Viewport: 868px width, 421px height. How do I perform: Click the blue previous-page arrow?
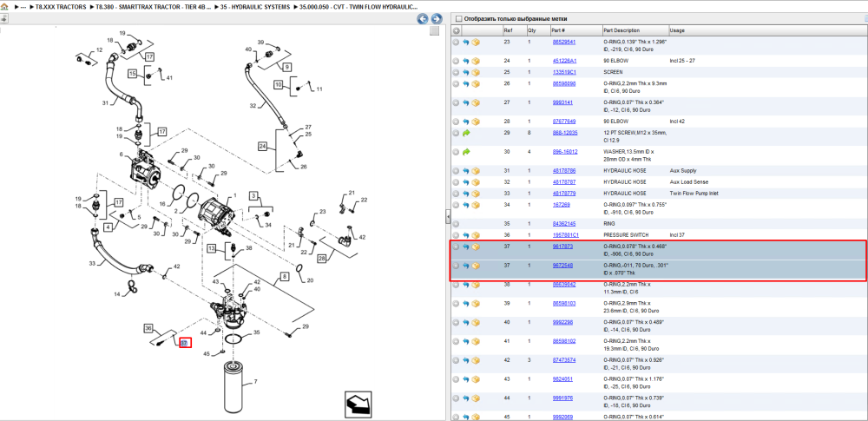coord(423,19)
